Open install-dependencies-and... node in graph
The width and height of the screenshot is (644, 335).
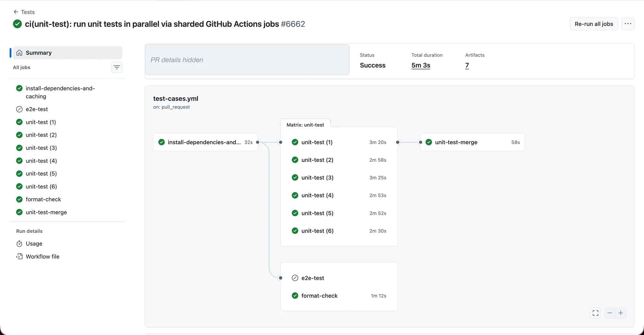click(205, 142)
